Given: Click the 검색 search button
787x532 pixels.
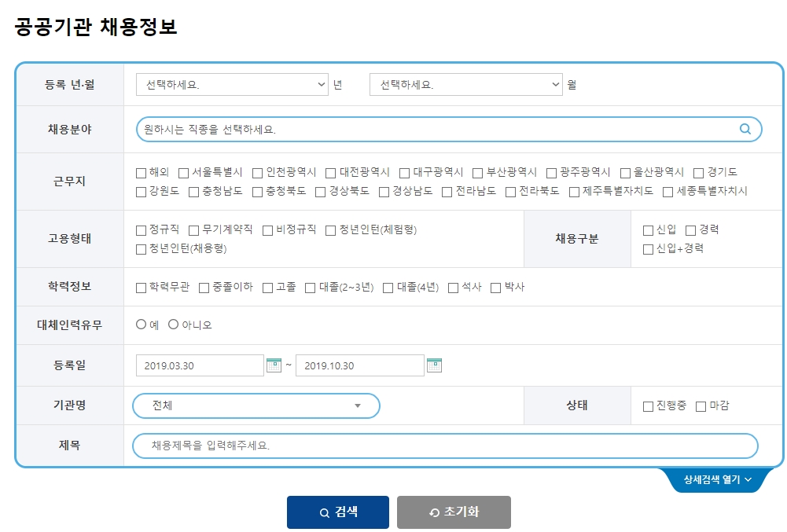Looking at the screenshot, I should pyautogui.click(x=338, y=512).
